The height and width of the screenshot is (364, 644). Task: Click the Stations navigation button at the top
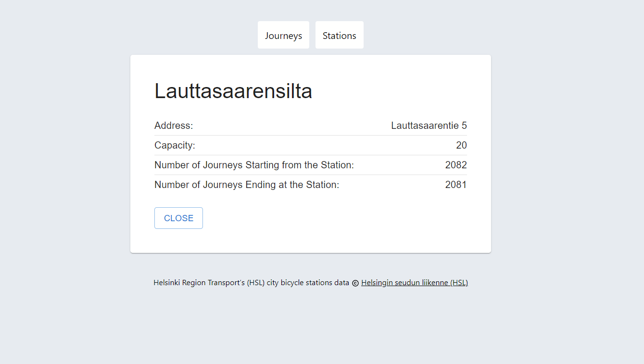(x=340, y=35)
